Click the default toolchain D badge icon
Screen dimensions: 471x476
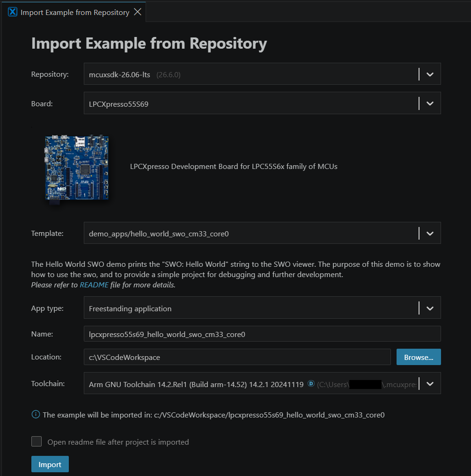tap(311, 383)
